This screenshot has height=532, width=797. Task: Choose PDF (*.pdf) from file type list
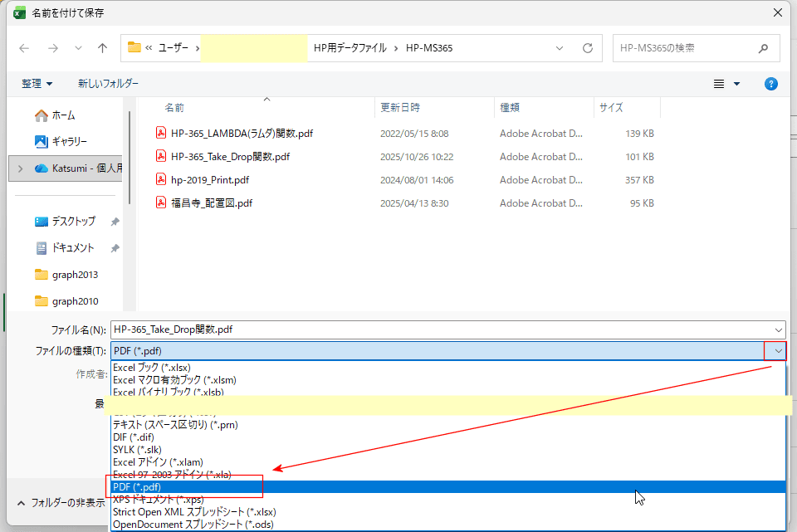point(138,487)
